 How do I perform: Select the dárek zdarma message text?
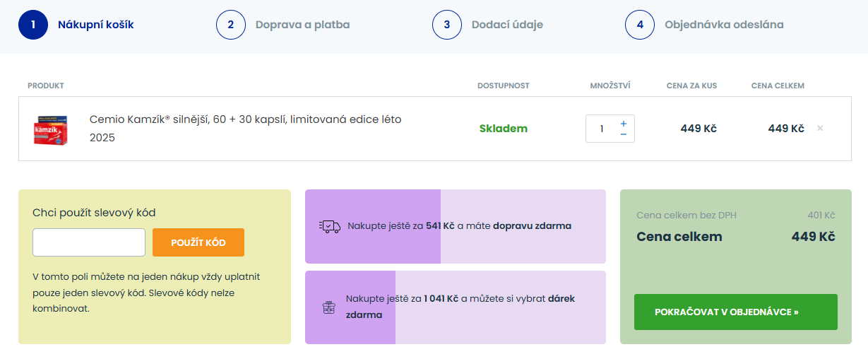pos(460,307)
